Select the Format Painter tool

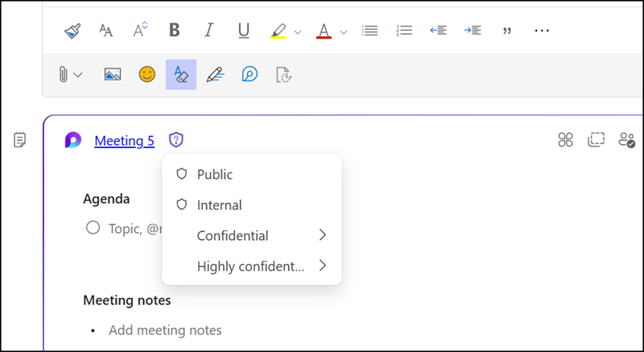(x=72, y=31)
